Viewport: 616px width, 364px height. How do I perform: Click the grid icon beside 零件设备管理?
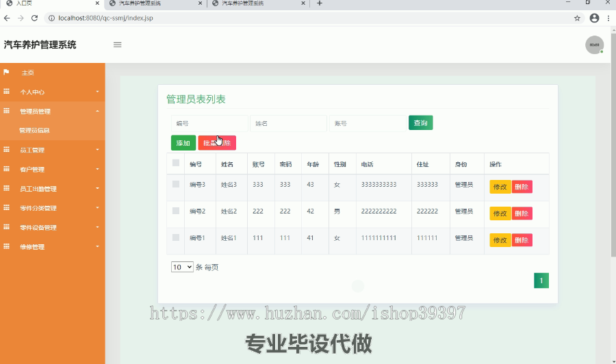pos(6,227)
